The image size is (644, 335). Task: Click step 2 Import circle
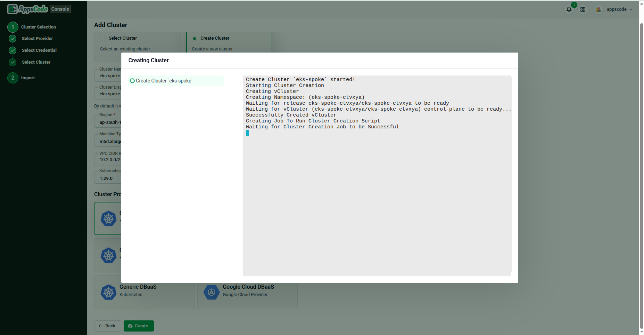click(x=13, y=78)
